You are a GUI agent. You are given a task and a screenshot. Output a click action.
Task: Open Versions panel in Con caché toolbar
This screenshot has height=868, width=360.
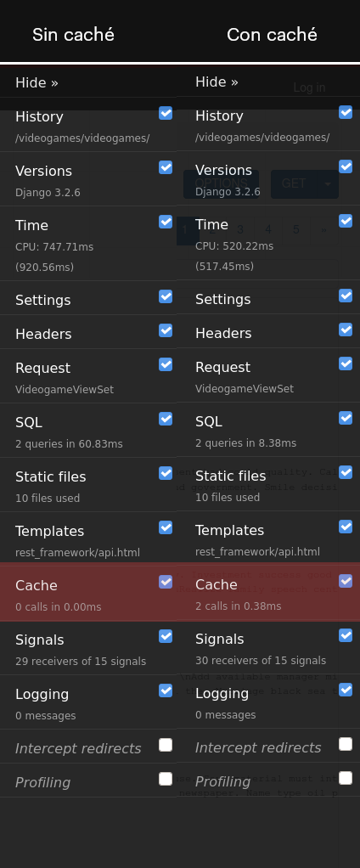[223, 170]
